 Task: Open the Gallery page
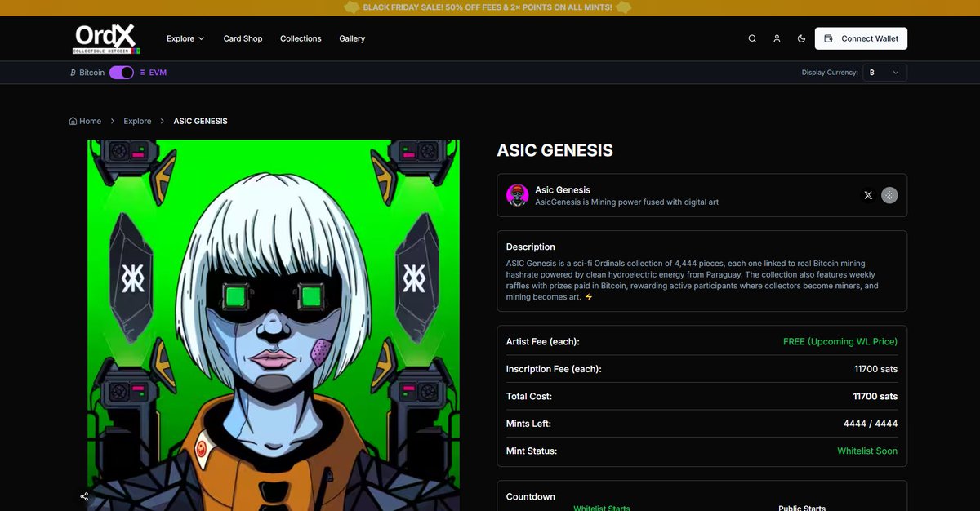pos(352,38)
